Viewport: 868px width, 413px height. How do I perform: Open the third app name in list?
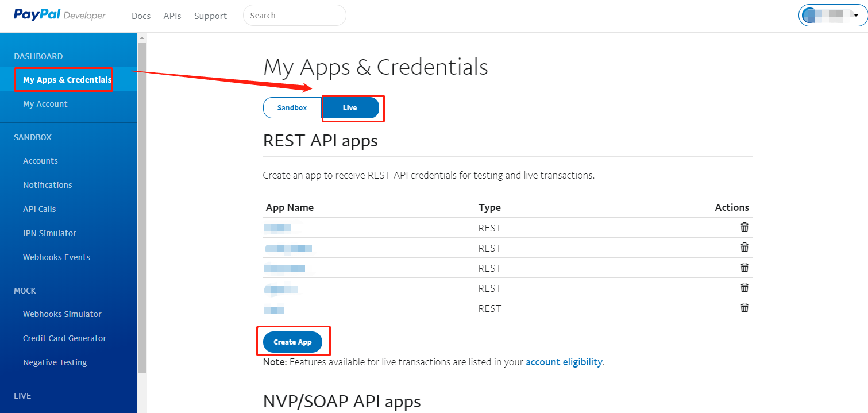pyautogui.click(x=284, y=268)
